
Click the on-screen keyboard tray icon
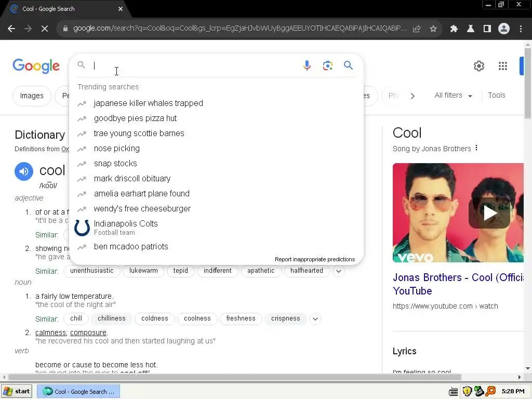pos(454,392)
